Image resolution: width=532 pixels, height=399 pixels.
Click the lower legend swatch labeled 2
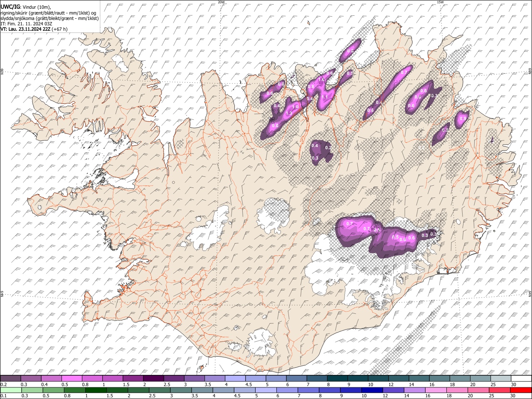coord(138,390)
